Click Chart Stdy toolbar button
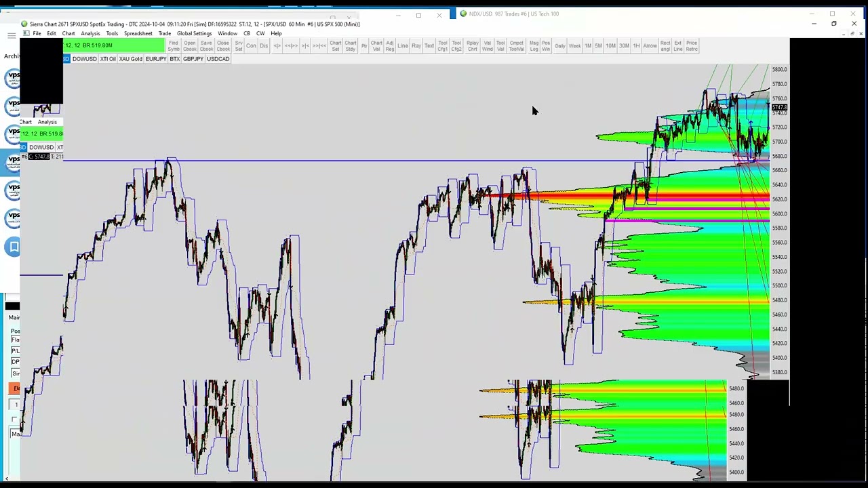Viewport: 868px width, 488px height. pyautogui.click(x=351, y=45)
